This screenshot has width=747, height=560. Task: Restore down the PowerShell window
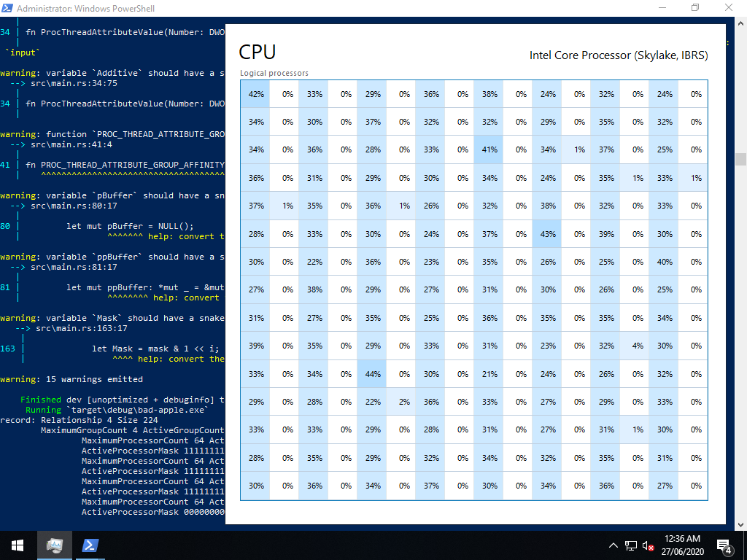695,8
